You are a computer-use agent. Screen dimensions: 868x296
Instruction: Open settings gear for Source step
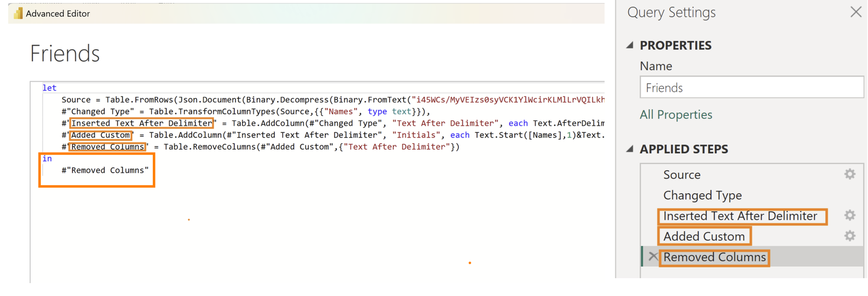[x=849, y=174]
